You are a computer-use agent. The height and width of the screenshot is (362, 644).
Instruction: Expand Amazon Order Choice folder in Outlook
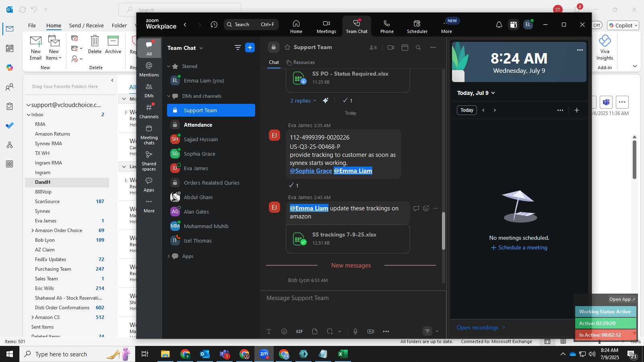click(33, 230)
